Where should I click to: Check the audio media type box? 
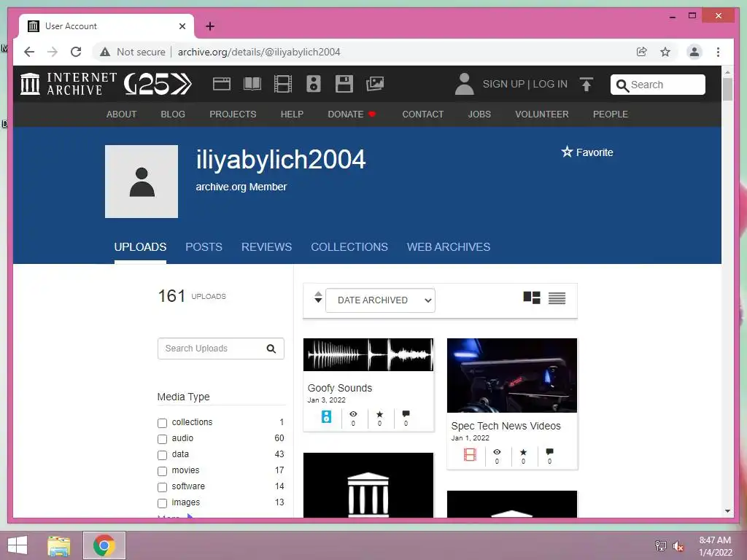point(163,439)
